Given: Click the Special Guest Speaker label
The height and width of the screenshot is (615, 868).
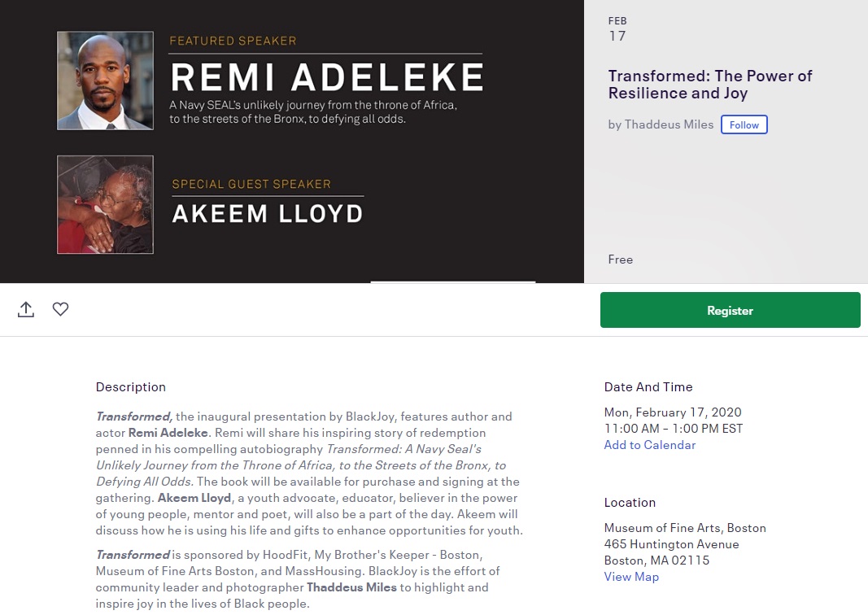Looking at the screenshot, I should (x=251, y=185).
